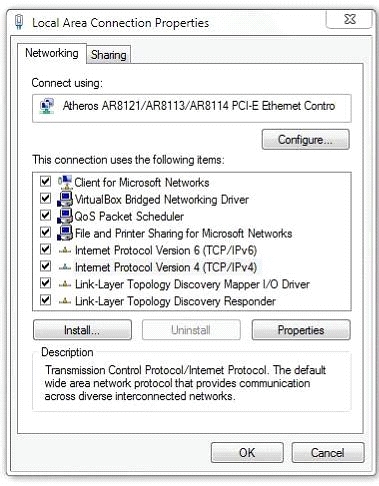The width and height of the screenshot is (379, 486).
Task: Click the Link-Layer Topology Discovery Responder icon
Action: click(x=65, y=301)
